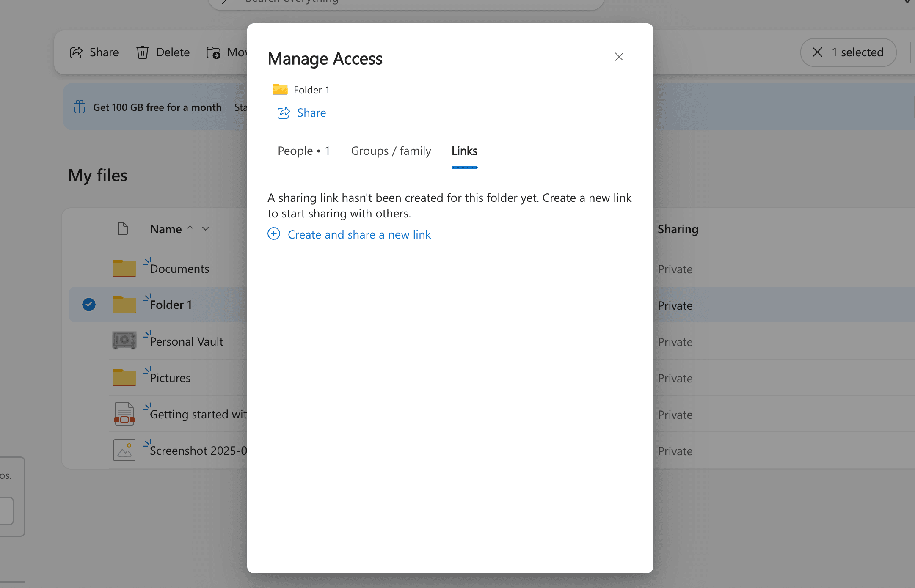Deselect the Folder 1 selection checkmark
Image resolution: width=915 pixels, height=588 pixels.
[x=88, y=304]
